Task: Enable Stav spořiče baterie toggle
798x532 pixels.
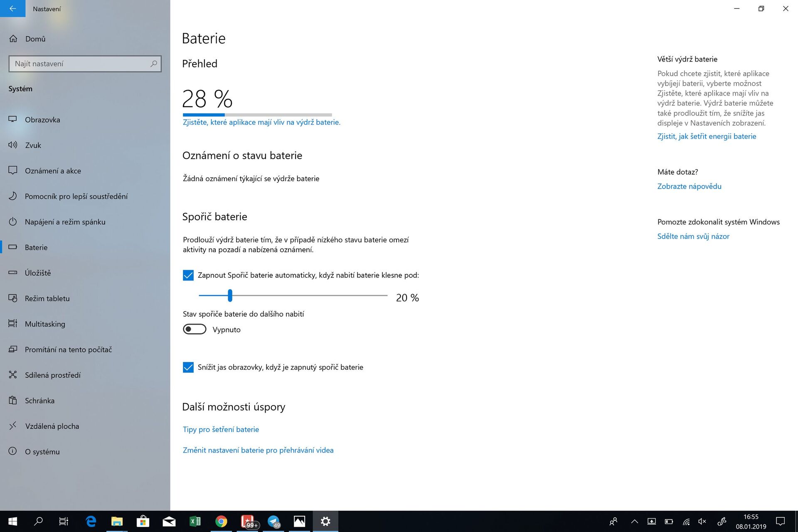Action: click(x=194, y=329)
